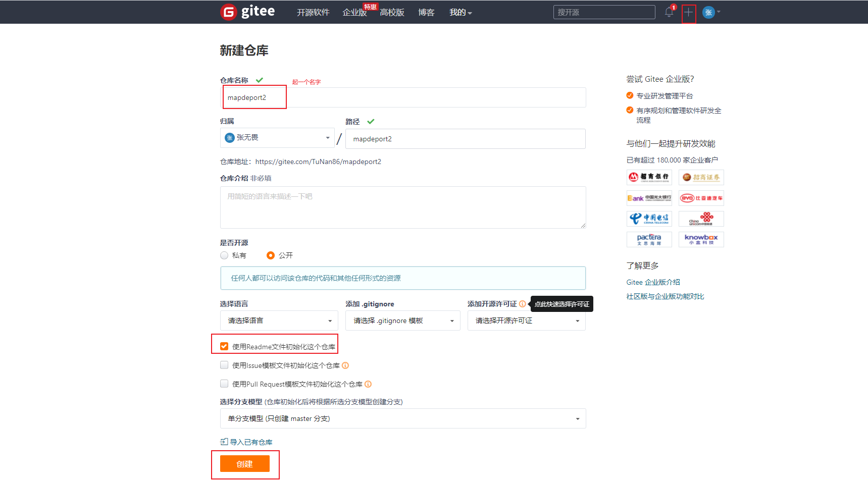
Task: Open the user avatar menu
Action: (708, 12)
